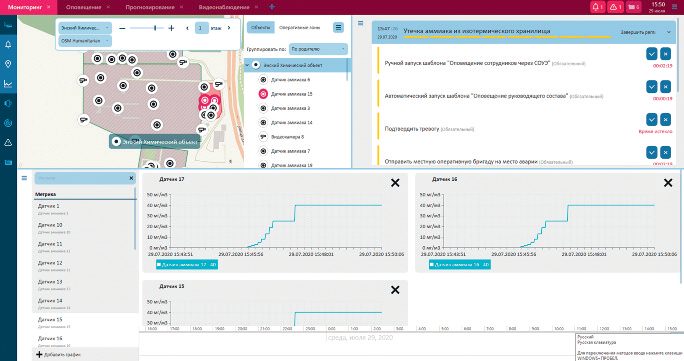Screen dimensions: 684x361
Task: Open hamburger menu of the objects panel
Action: pyautogui.click(x=339, y=27)
